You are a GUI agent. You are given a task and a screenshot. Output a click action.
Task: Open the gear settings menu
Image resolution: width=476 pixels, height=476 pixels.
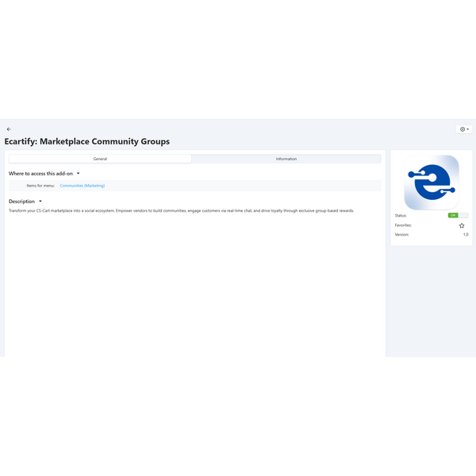(x=463, y=129)
